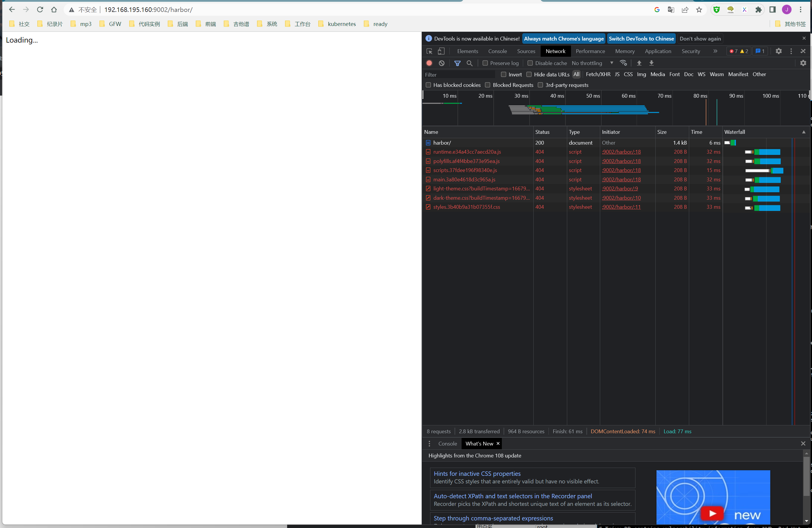Expand hidden DevTools panels chevron
812x528 pixels.
715,51
